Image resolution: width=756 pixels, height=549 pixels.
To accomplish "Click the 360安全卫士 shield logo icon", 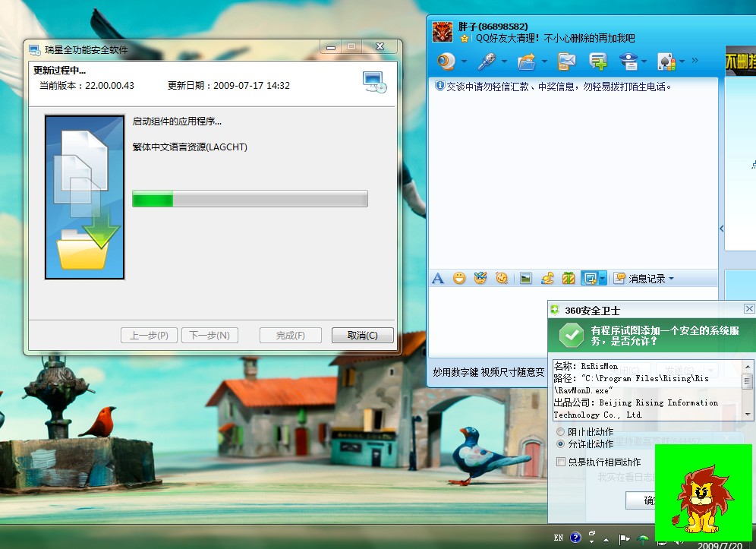I will click(x=555, y=310).
